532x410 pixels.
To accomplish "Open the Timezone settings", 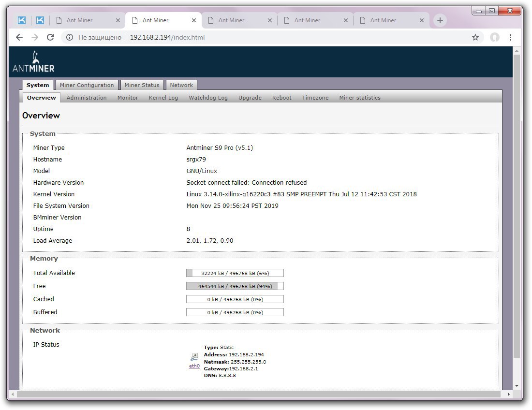I will (x=315, y=98).
